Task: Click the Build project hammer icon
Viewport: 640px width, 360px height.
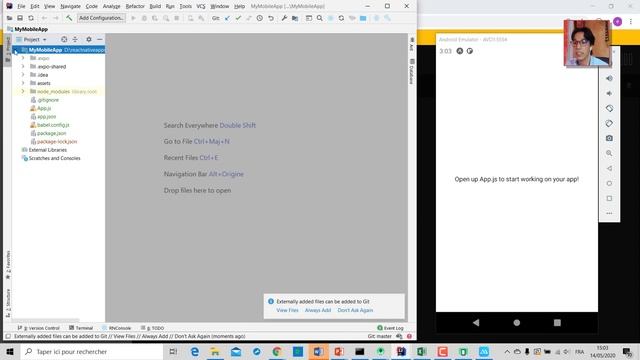Action: [69, 18]
